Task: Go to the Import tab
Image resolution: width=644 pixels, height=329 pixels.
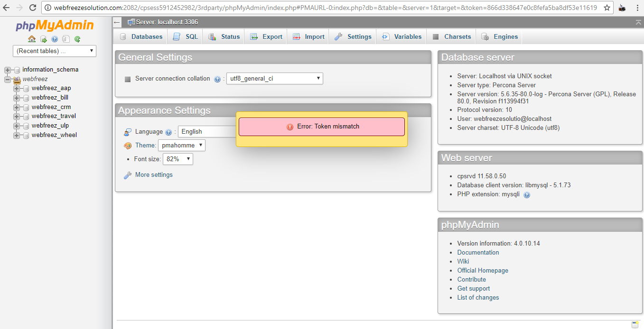Action: [x=308, y=37]
